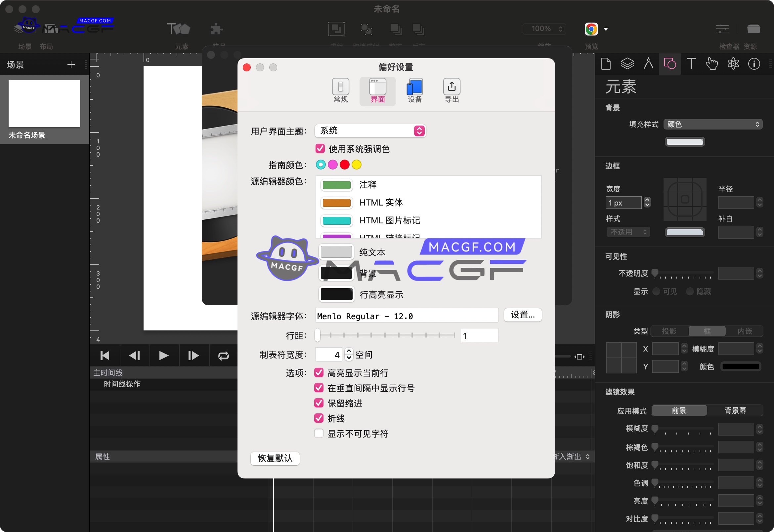The image size is (774, 532).
Task: Click the 设置 button beside source editor font
Action: [523, 315]
